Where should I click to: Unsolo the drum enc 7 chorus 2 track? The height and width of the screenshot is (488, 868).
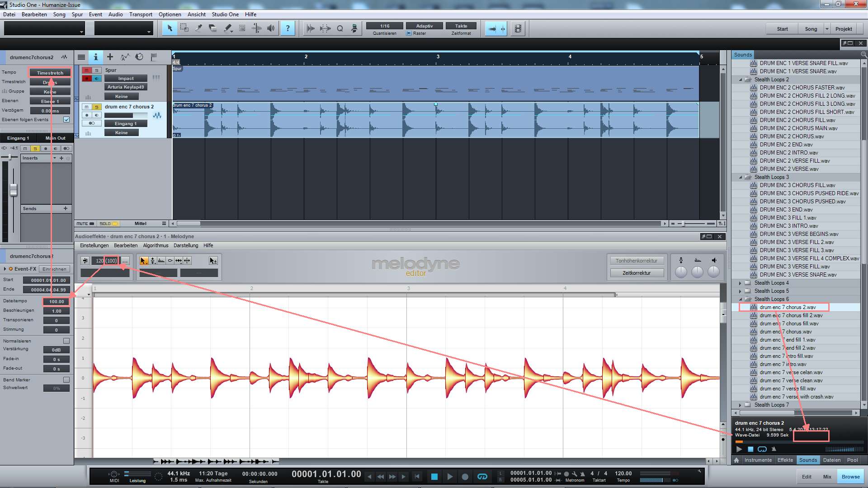pyautogui.click(x=97, y=107)
